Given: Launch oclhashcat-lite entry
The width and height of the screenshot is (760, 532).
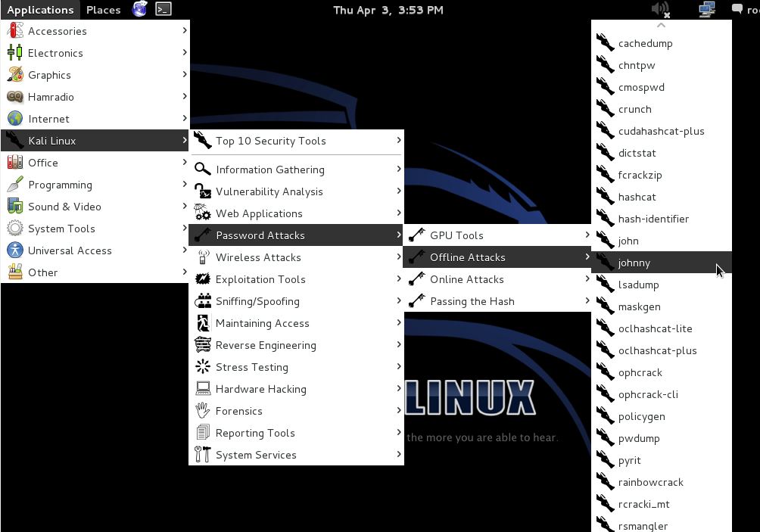Looking at the screenshot, I should (662, 328).
